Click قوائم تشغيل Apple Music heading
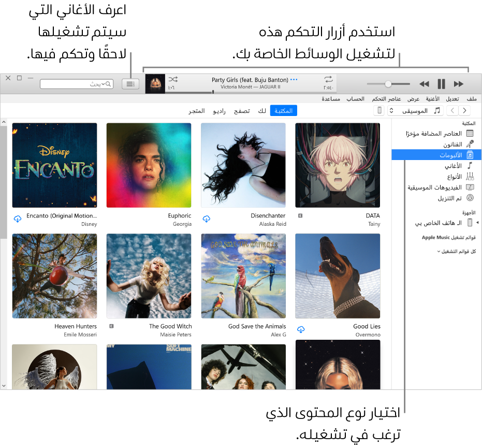482x448 pixels. [x=448, y=237]
